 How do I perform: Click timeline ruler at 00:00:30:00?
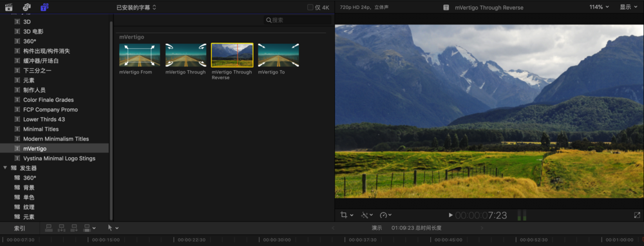(277, 240)
